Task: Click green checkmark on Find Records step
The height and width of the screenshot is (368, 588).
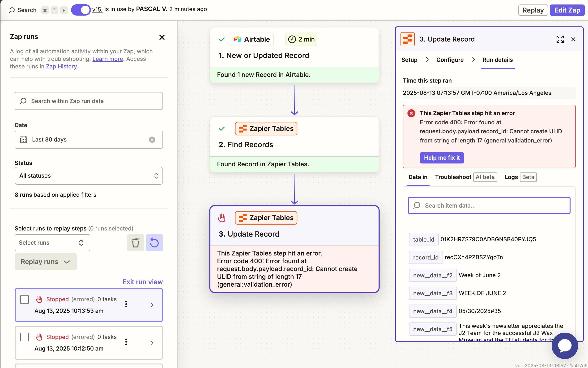Action: pyautogui.click(x=222, y=129)
